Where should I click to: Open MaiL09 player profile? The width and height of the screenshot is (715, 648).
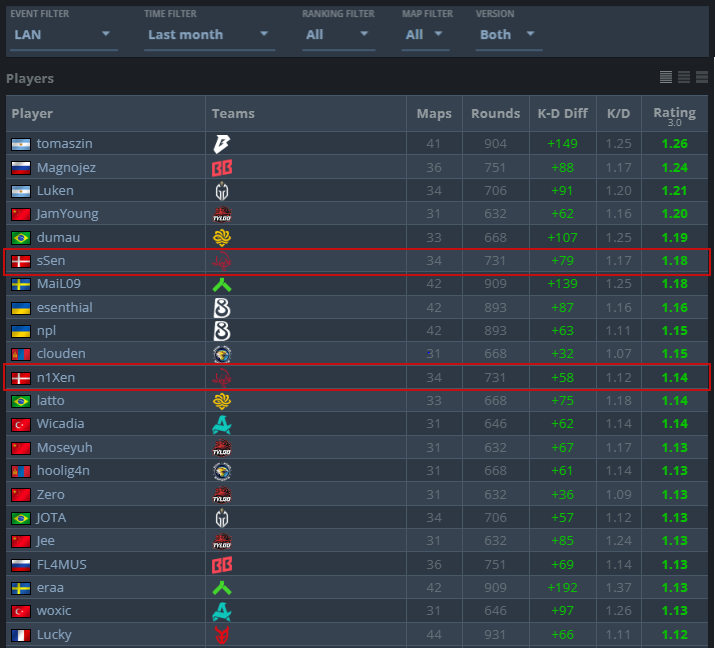coord(58,284)
